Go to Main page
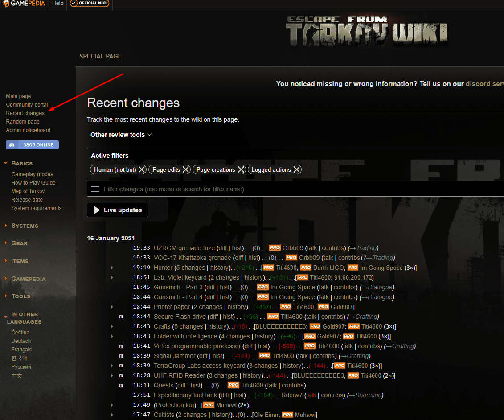The height and width of the screenshot is (420, 504). pyautogui.click(x=18, y=96)
